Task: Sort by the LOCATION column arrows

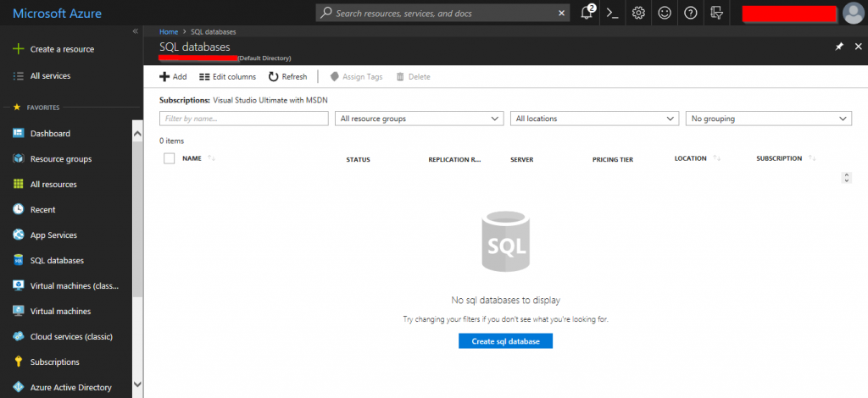Action: point(717,158)
